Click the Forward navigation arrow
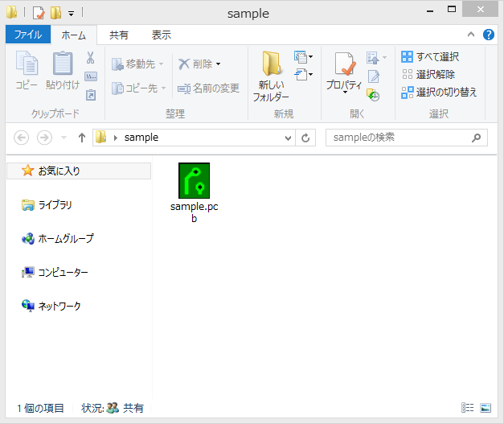Screen dimensions: 504x424 pos(44,138)
